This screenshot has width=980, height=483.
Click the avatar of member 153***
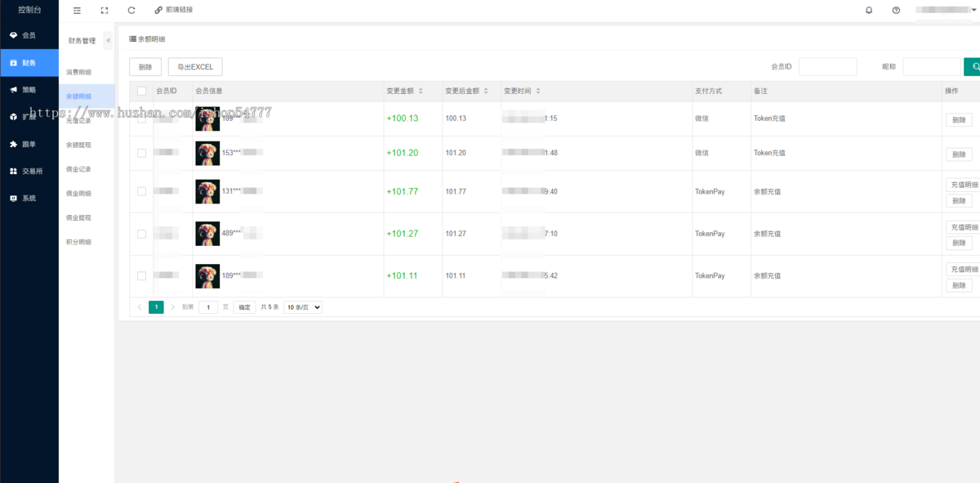pyautogui.click(x=207, y=153)
